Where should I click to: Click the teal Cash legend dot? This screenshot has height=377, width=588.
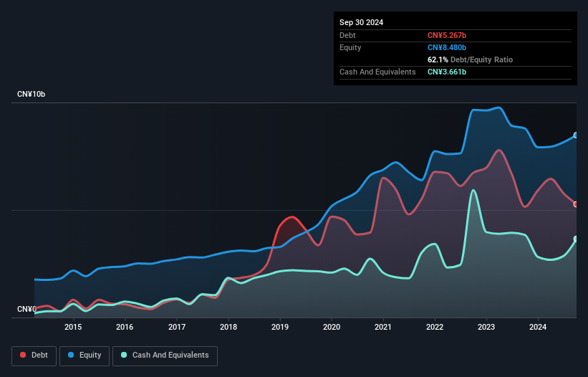point(124,355)
